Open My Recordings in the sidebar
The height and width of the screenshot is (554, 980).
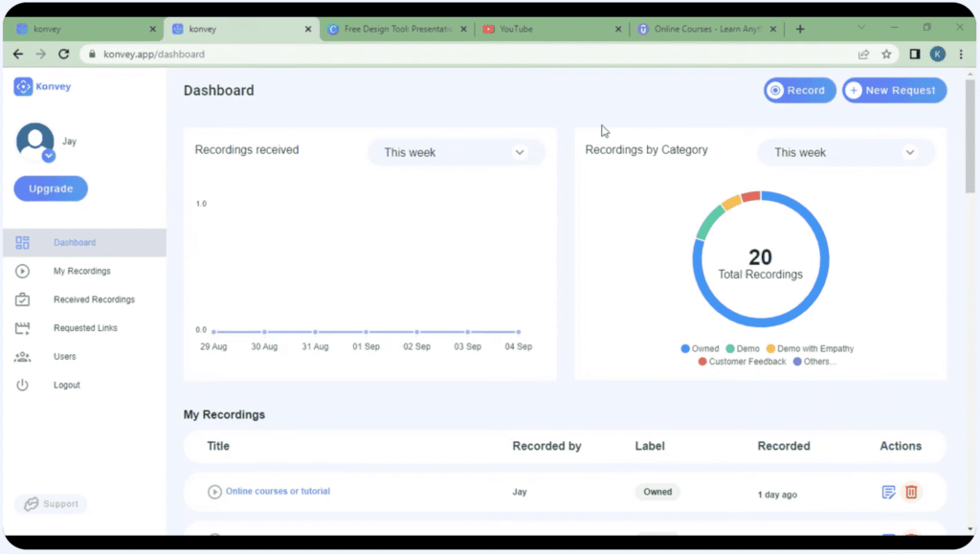tap(81, 272)
